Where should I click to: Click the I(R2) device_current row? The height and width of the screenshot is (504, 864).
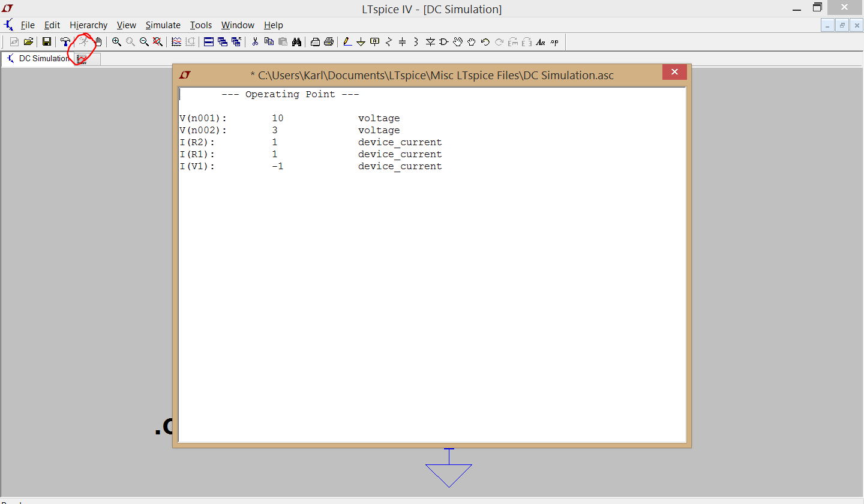(311, 142)
